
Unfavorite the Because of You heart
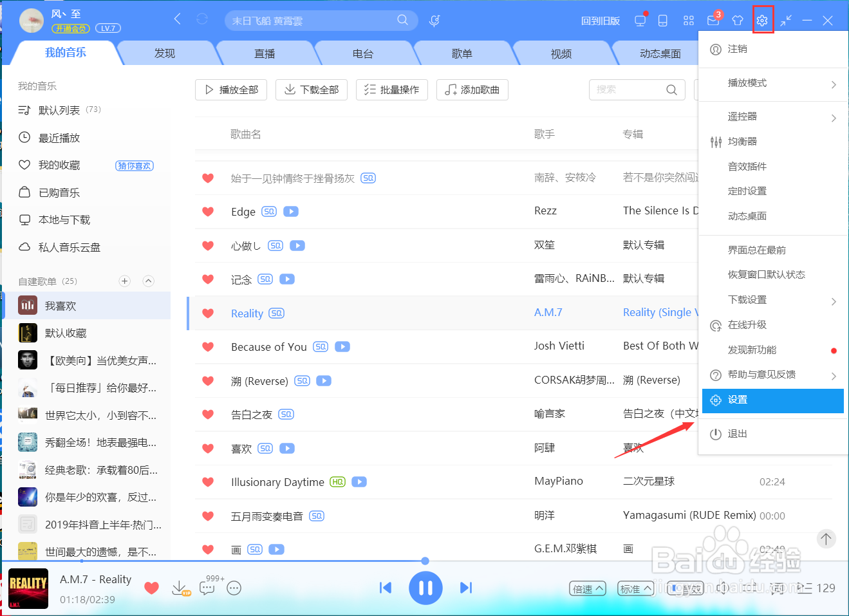[208, 346]
